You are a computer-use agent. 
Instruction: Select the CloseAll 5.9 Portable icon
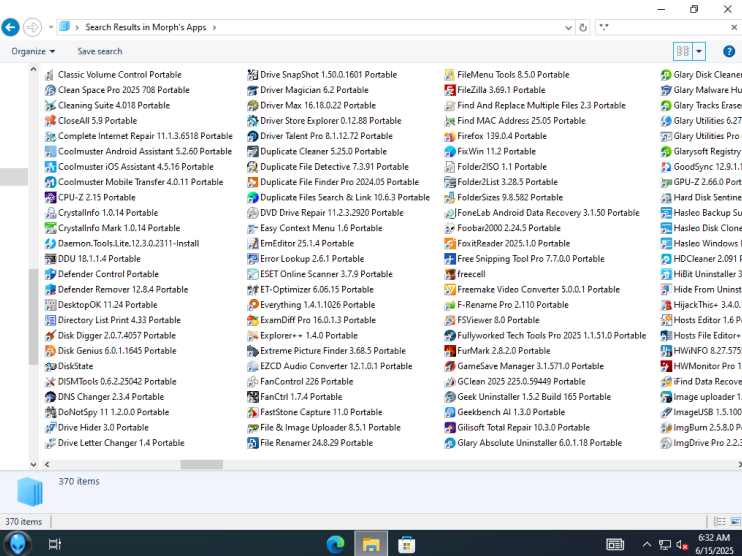[x=50, y=121]
